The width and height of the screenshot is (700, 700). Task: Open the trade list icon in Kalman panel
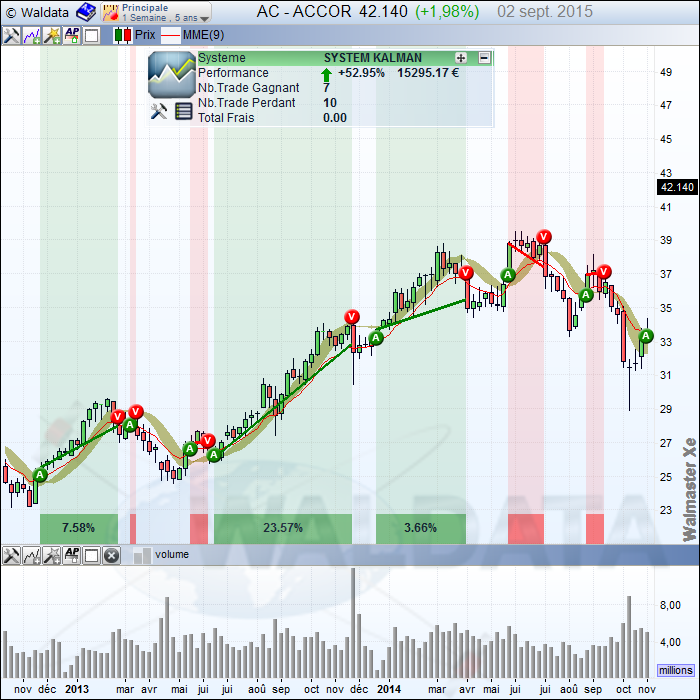183,111
